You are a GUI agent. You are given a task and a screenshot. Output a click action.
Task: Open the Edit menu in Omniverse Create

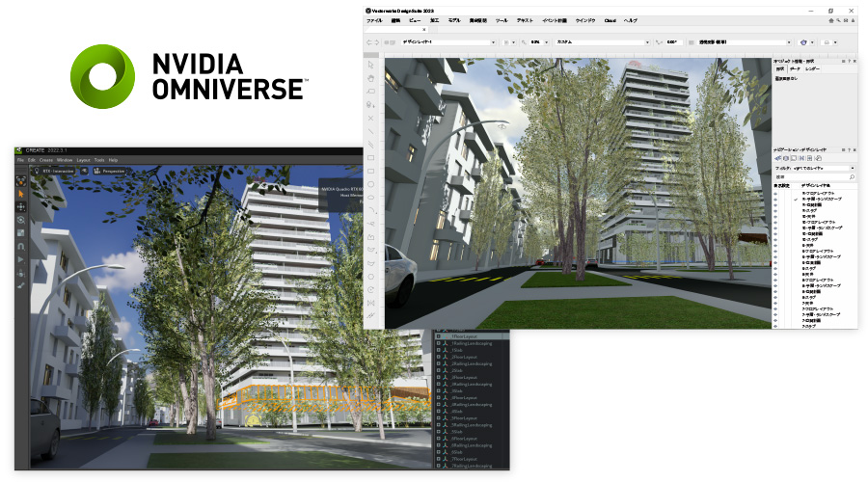tap(32, 160)
